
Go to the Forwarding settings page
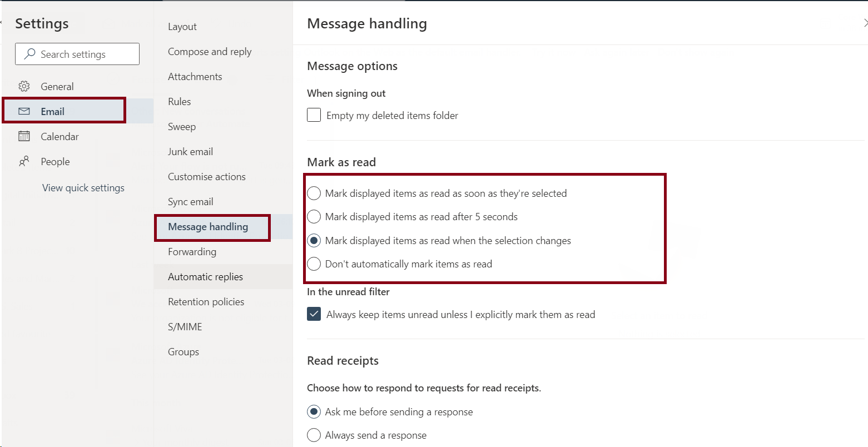click(x=192, y=251)
